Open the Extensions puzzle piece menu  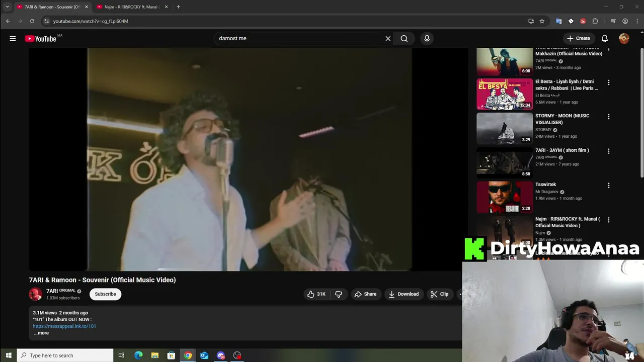tap(595, 21)
